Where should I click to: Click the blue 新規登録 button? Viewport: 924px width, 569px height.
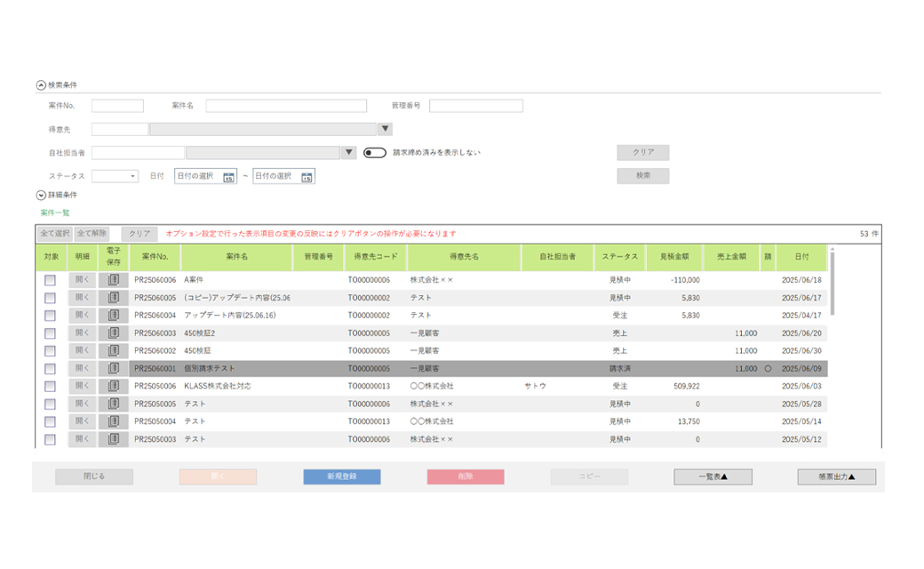pyautogui.click(x=342, y=477)
